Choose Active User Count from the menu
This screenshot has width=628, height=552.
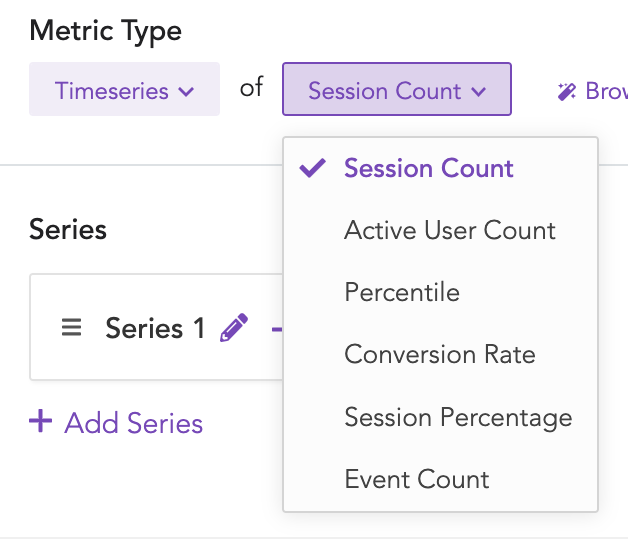coord(449,230)
